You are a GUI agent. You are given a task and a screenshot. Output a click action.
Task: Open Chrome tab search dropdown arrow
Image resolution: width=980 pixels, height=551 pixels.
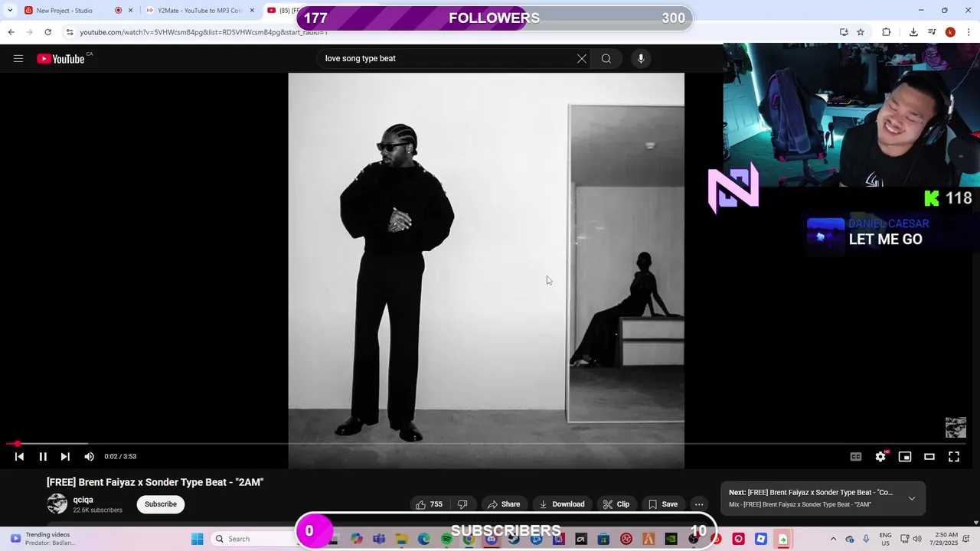[x=10, y=11]
